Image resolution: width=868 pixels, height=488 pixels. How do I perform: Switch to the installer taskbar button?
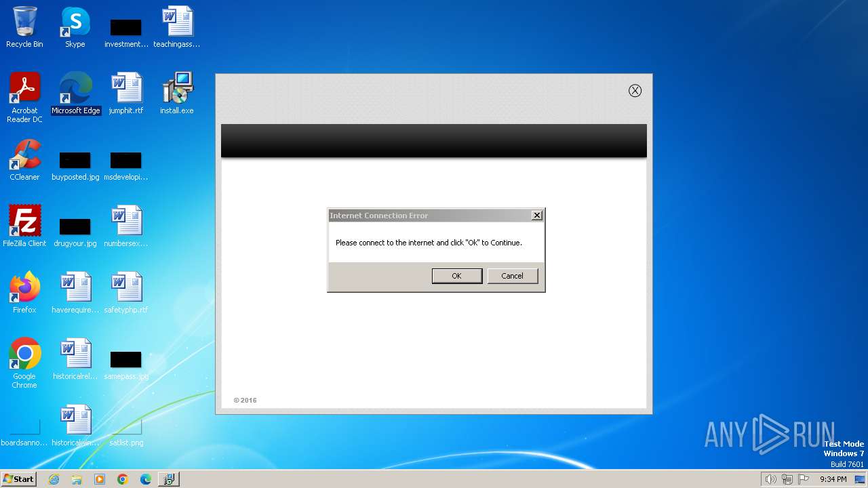coord(169,479)
